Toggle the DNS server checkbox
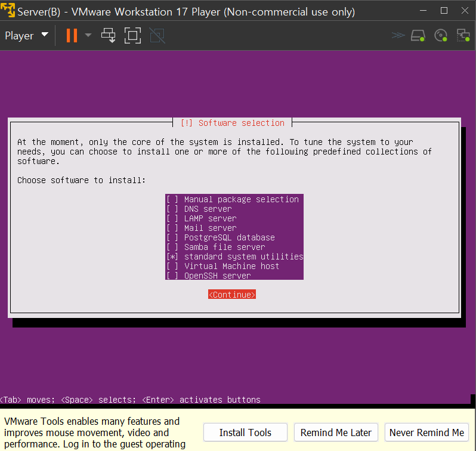 [172, 209]
